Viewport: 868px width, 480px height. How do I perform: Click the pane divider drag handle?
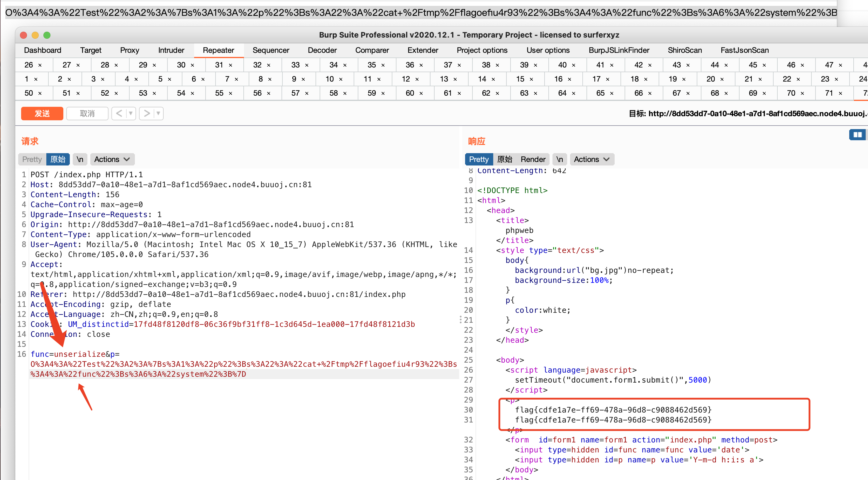(461, 320)
